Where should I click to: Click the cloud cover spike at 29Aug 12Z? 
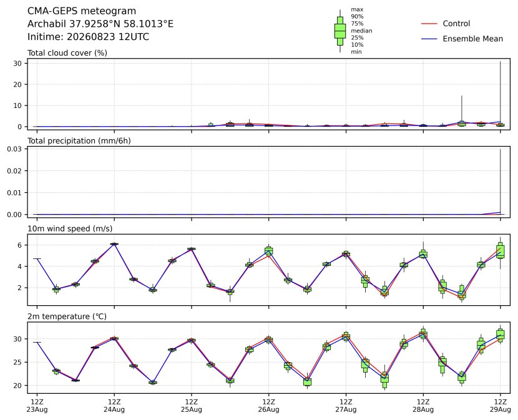(x=500, y=92)
